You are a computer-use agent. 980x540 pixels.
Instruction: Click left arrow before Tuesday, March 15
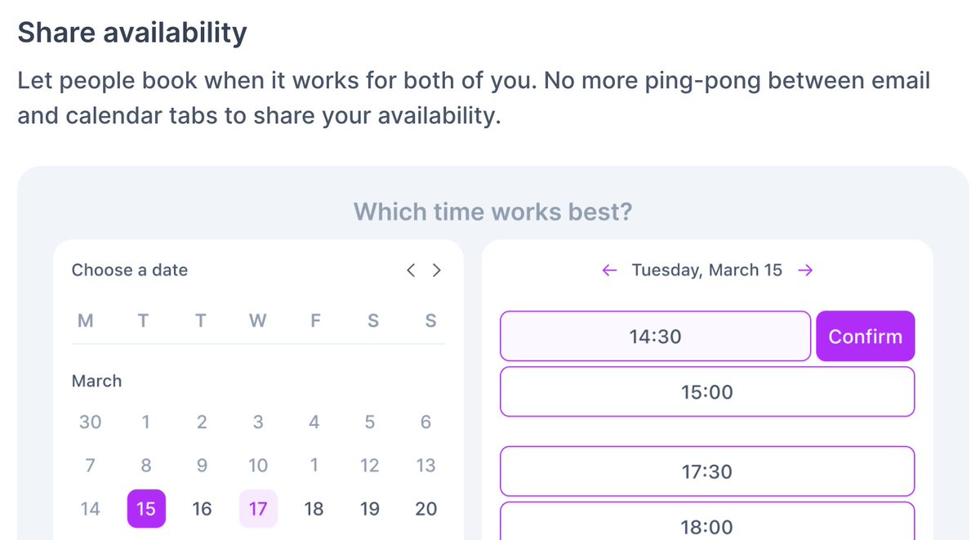[609, 270]
